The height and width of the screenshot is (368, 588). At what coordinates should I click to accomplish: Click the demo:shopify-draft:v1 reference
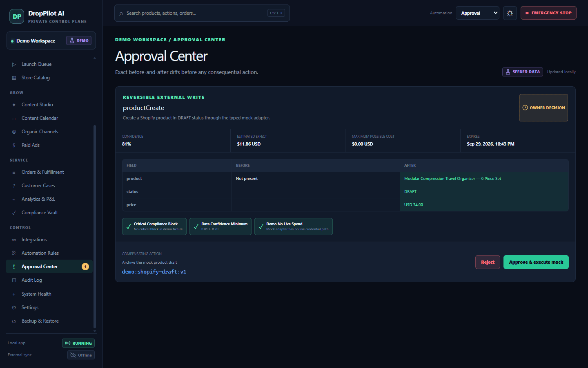point(154,272)
